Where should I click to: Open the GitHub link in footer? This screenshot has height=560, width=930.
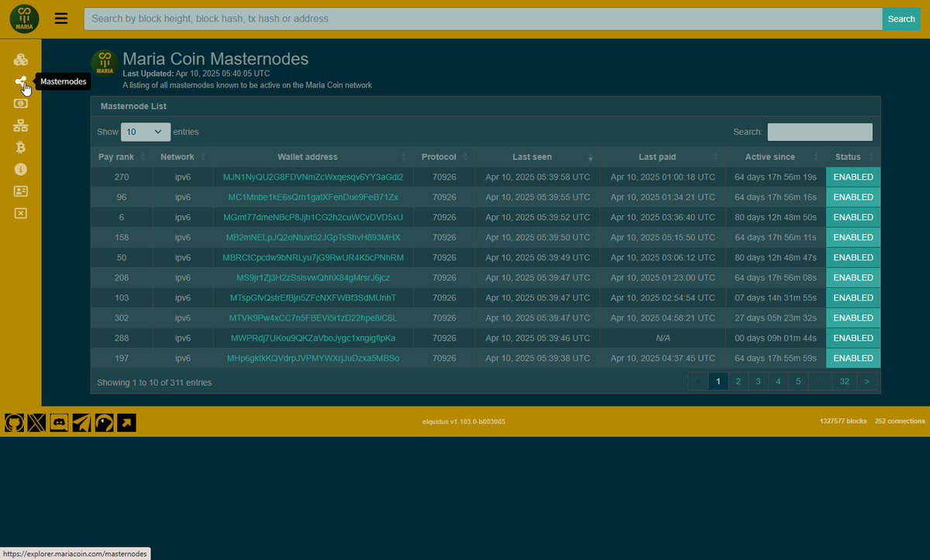[x=14, y=422]
